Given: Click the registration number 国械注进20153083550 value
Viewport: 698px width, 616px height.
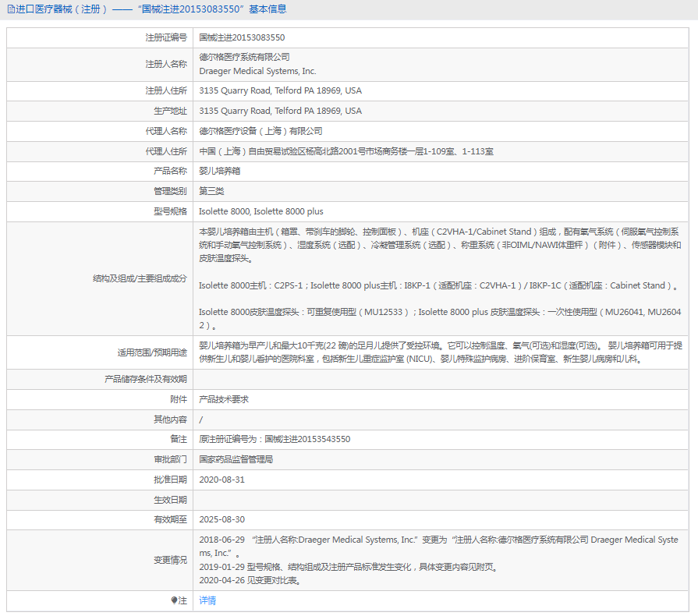Looking at the screenshot, I should click(x=242, y=37).
